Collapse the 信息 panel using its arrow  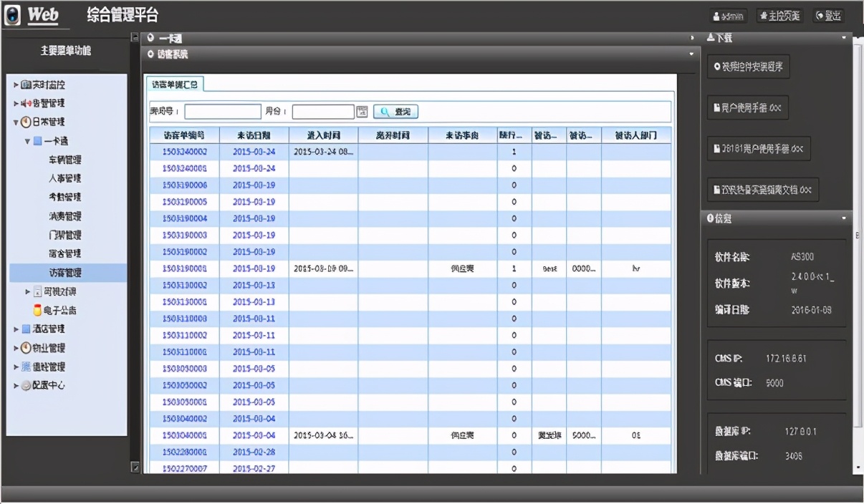pyautogui.click(x=843, y=218)
